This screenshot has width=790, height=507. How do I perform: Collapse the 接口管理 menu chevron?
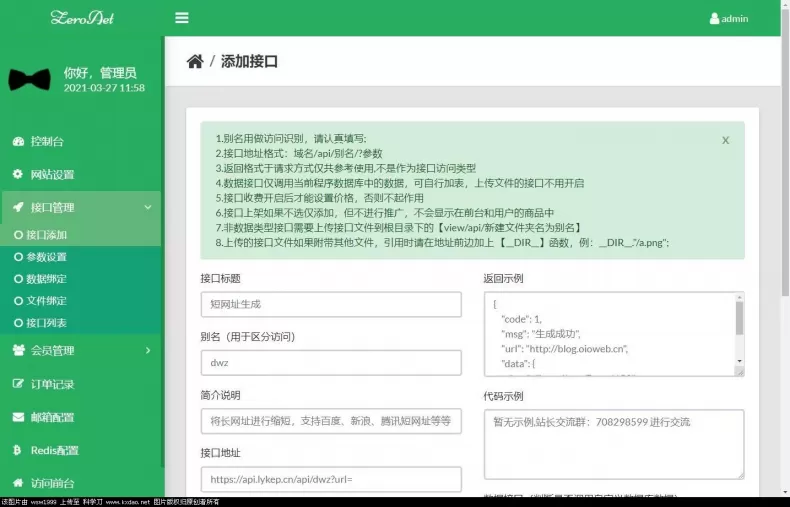(148, 207)
